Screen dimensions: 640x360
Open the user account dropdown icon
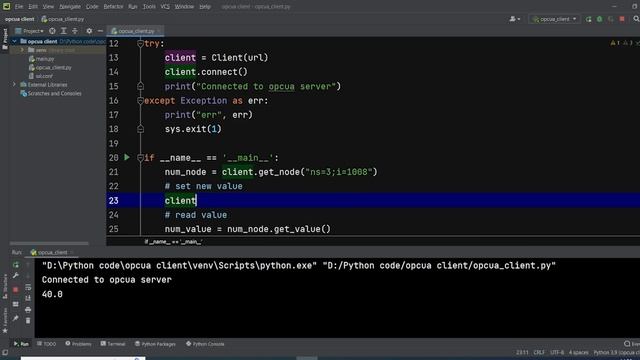[514, 19]
